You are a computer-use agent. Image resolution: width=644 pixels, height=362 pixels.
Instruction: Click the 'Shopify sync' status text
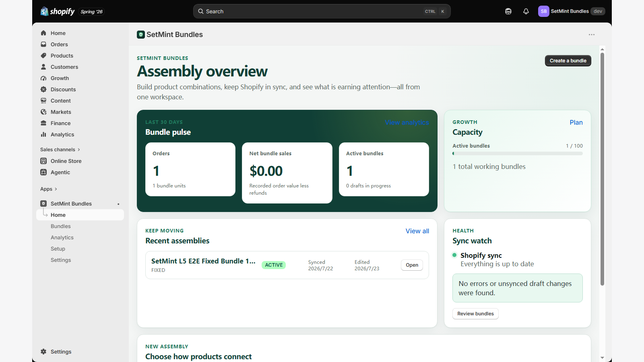point(481,255)
